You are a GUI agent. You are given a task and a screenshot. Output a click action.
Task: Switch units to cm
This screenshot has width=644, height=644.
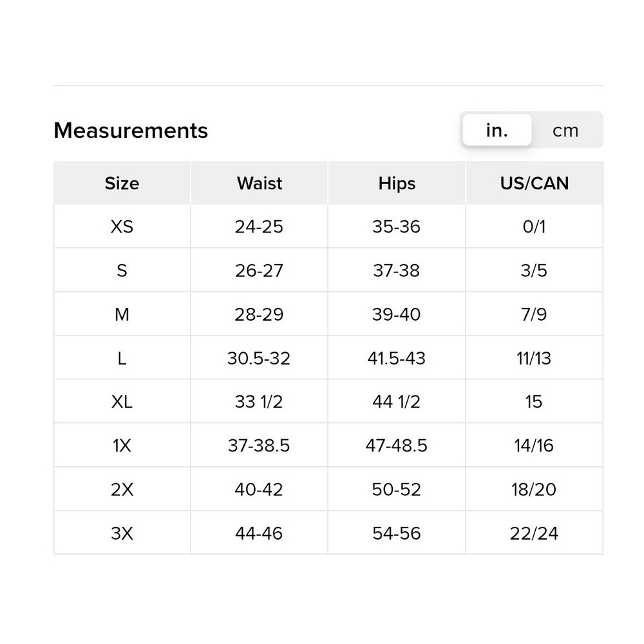click(x=565, y=131)
